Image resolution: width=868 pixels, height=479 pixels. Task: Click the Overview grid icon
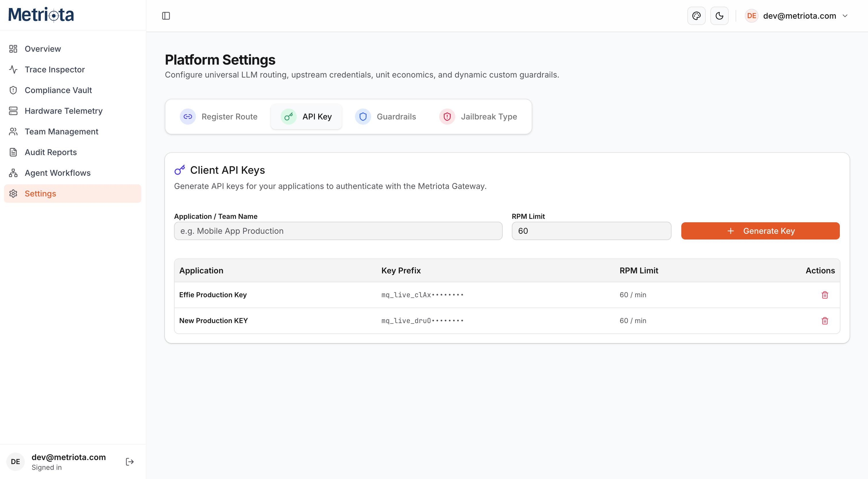13,49
